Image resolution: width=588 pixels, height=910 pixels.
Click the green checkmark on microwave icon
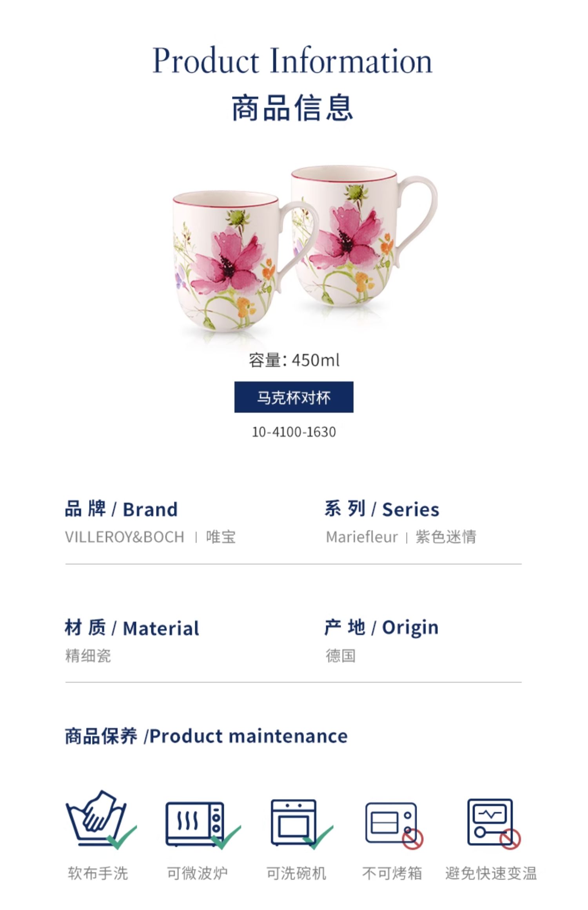pyautogui.click(x=226, y=837)
